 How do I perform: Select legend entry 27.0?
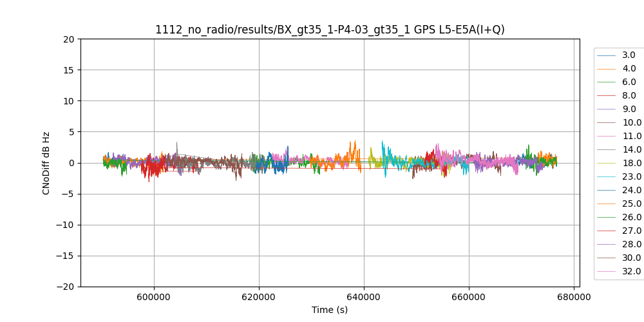(631, 231)
